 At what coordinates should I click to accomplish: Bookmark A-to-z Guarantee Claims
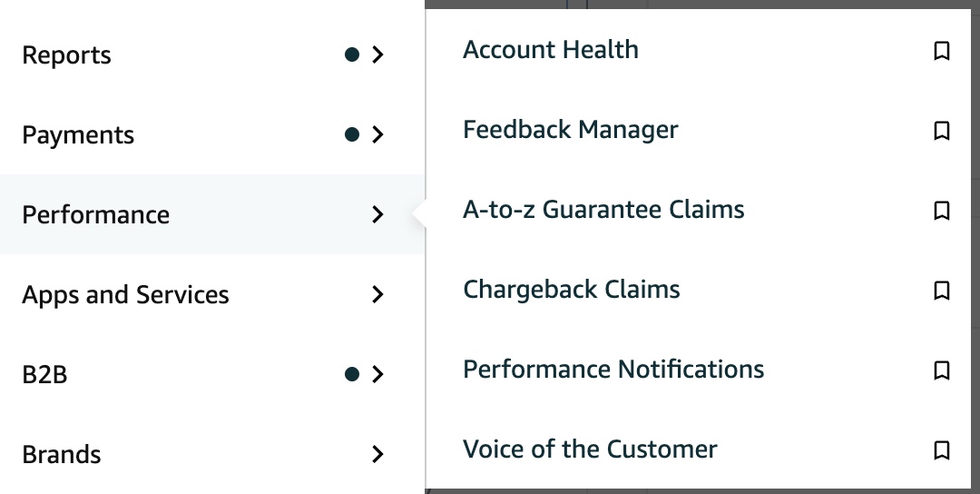(942, 211)
